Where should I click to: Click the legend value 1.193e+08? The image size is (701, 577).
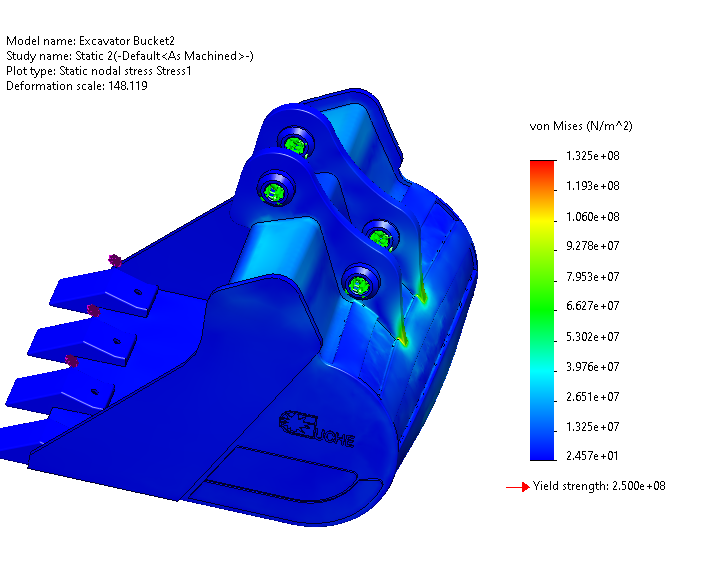[593, 186]
